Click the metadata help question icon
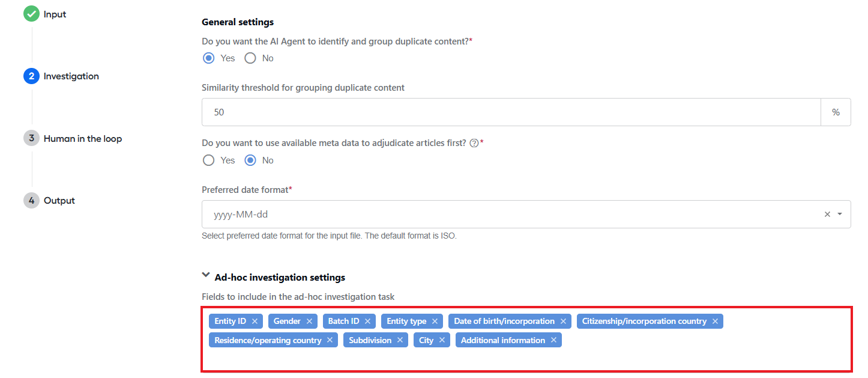This screenshot has width=868, height=378. (474, 143)
